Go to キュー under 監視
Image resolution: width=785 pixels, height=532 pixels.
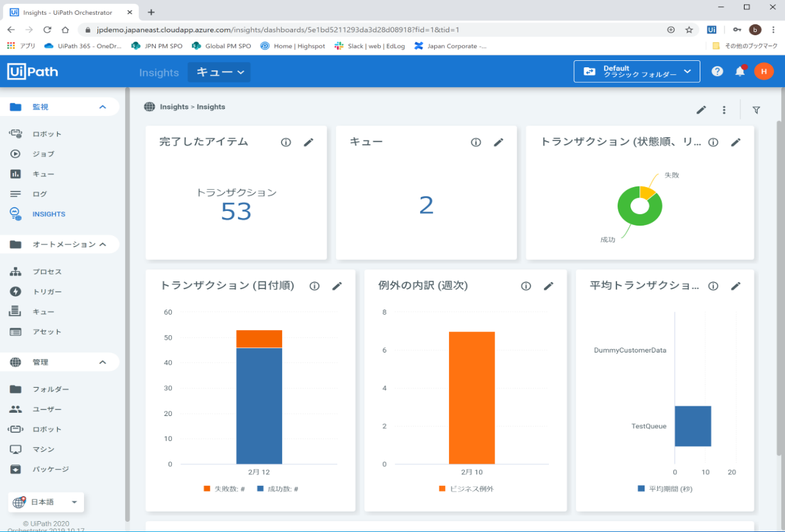pyautogui.click(x=44, y=174)
